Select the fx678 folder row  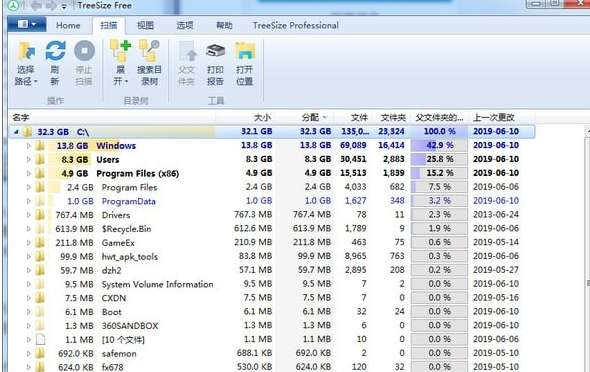(x=271, y=367)
